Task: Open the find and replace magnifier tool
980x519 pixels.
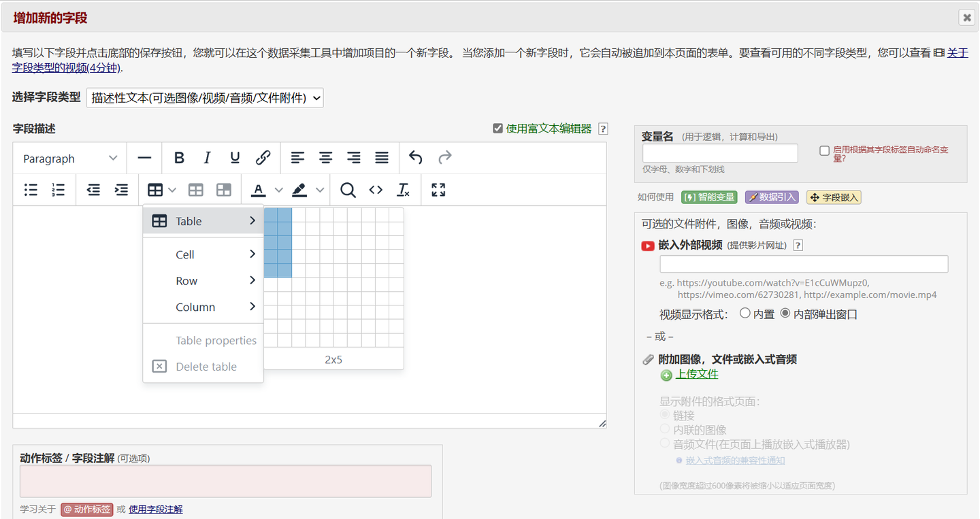Action: (348, 190)
